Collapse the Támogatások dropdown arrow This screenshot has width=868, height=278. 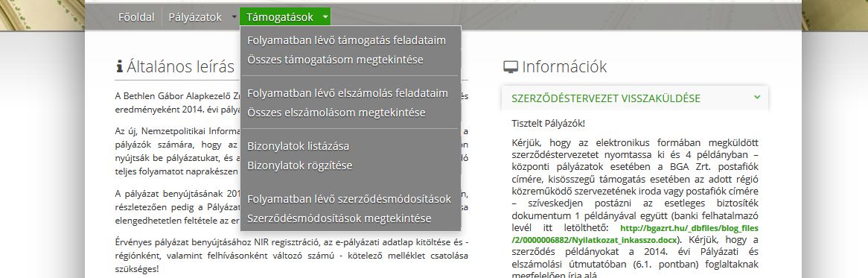325,17
